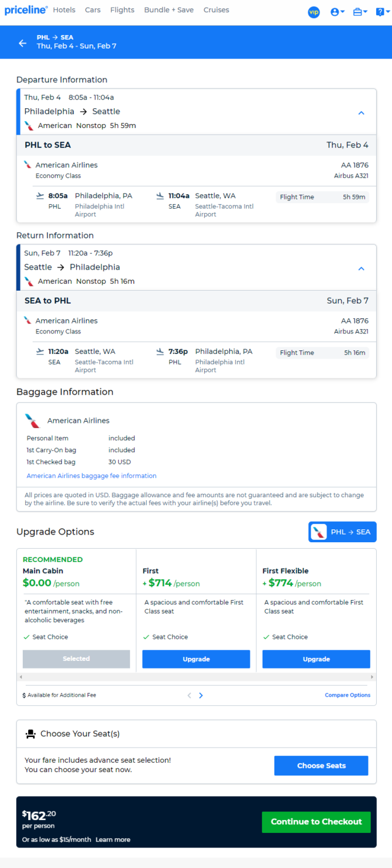Click Continue to Checkout button
This screenshot has height=868, width=392.
pos(316,822)
